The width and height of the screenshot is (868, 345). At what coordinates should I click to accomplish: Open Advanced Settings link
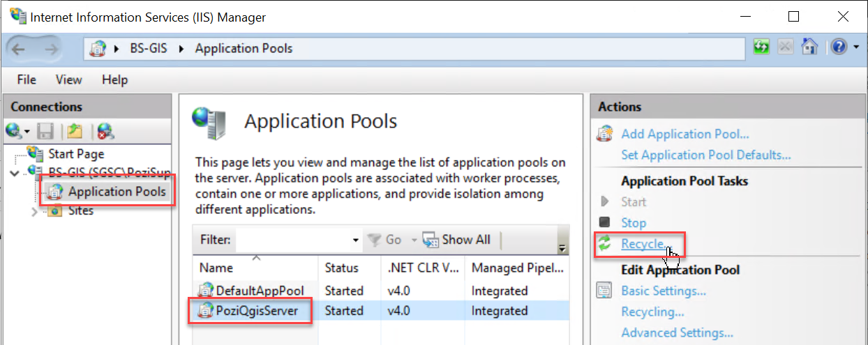click(x=677, y=333)
